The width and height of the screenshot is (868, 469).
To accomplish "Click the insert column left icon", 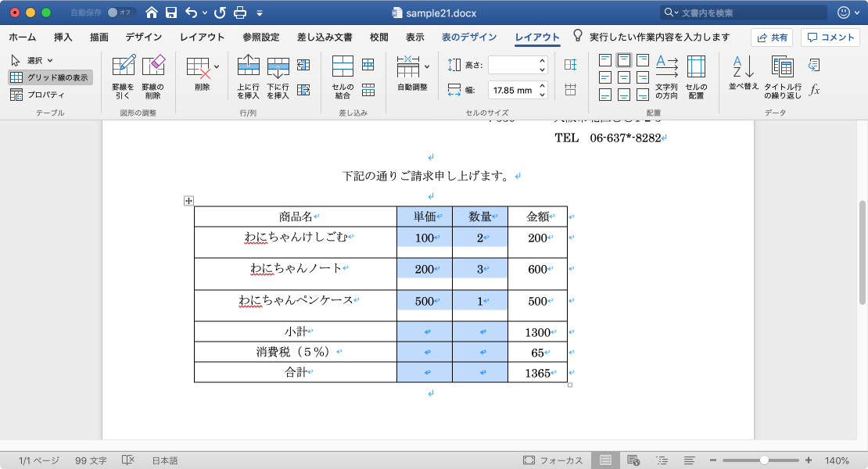I will [303, 65].
